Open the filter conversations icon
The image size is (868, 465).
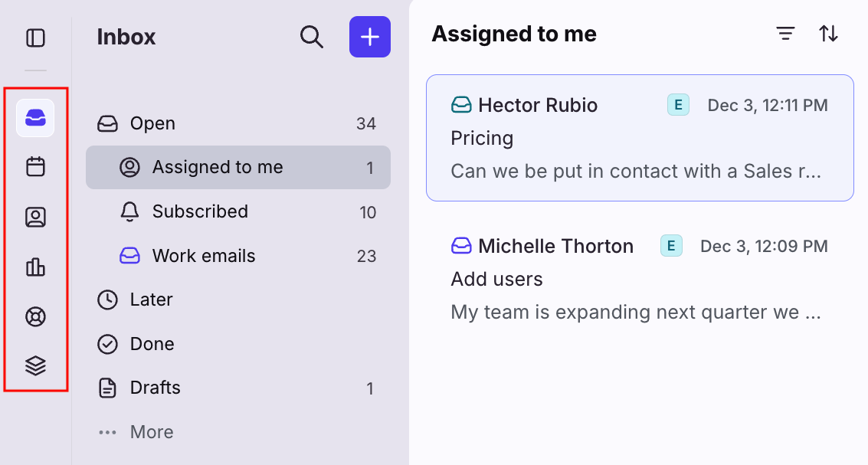785,34
